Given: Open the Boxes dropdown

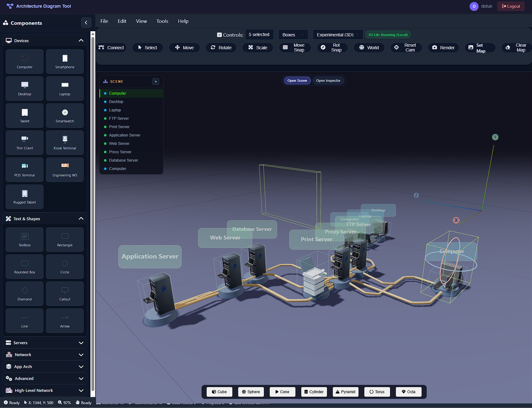Looking at the screenshot, I should click(293, 34).
